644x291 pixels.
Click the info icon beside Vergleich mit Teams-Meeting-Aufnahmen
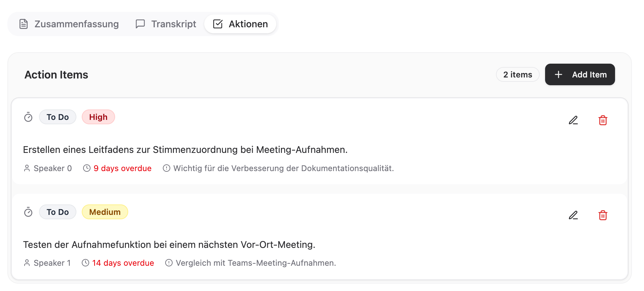[169, 263]
